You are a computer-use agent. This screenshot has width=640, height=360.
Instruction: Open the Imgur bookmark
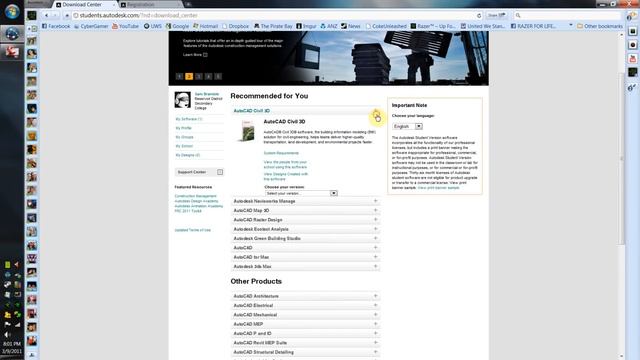pos(306,26)
